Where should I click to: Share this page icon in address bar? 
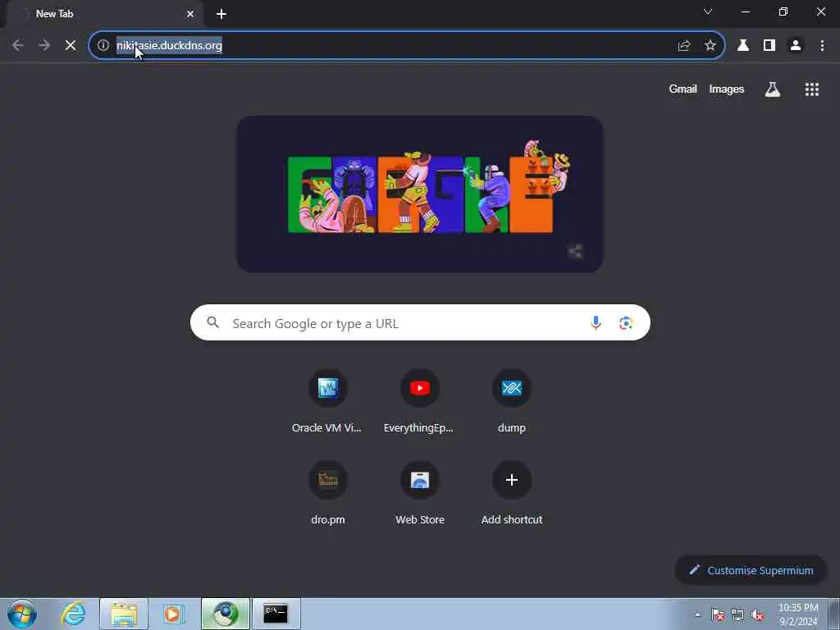[683, 46]
